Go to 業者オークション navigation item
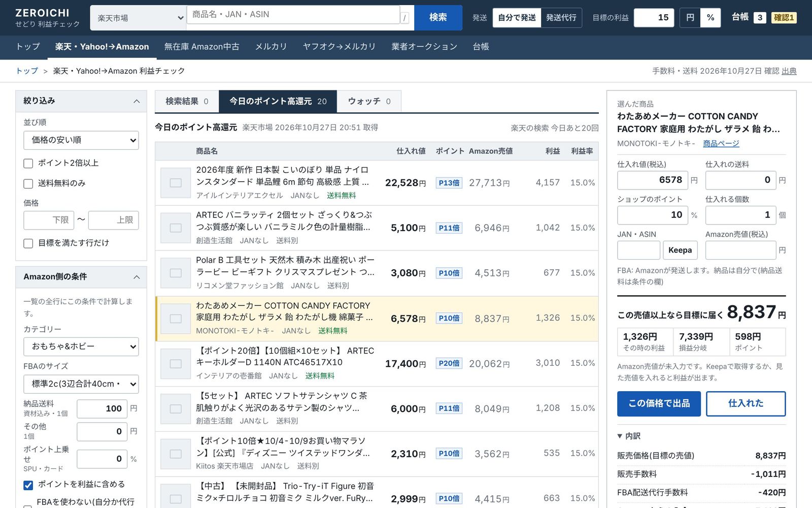The image size is (812, 508). 424,47
